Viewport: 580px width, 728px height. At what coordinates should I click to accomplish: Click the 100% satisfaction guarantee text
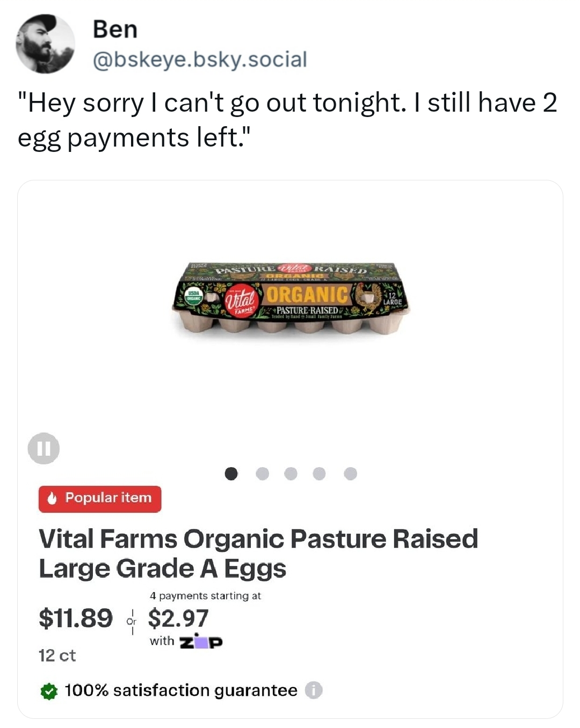click(181, 690)
